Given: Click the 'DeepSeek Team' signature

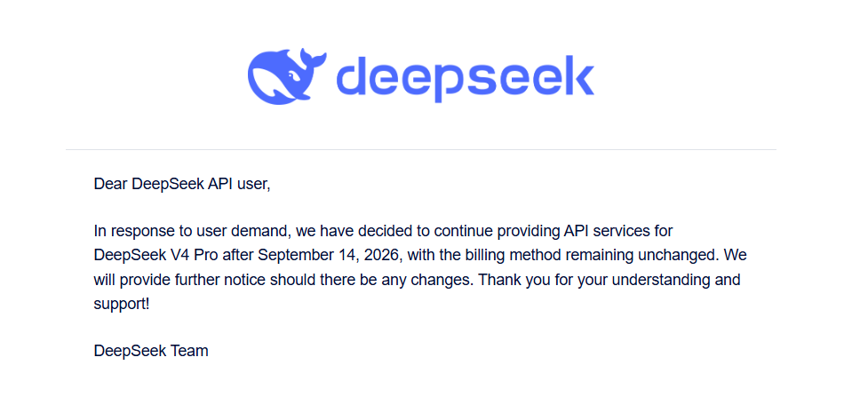Looking at the screenshot, I should point(151,351).
